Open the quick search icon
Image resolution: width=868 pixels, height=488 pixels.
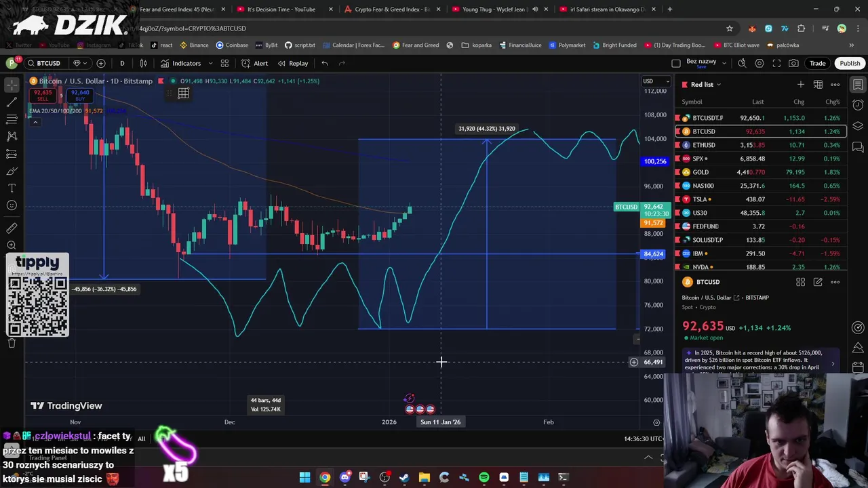point(742,63)
